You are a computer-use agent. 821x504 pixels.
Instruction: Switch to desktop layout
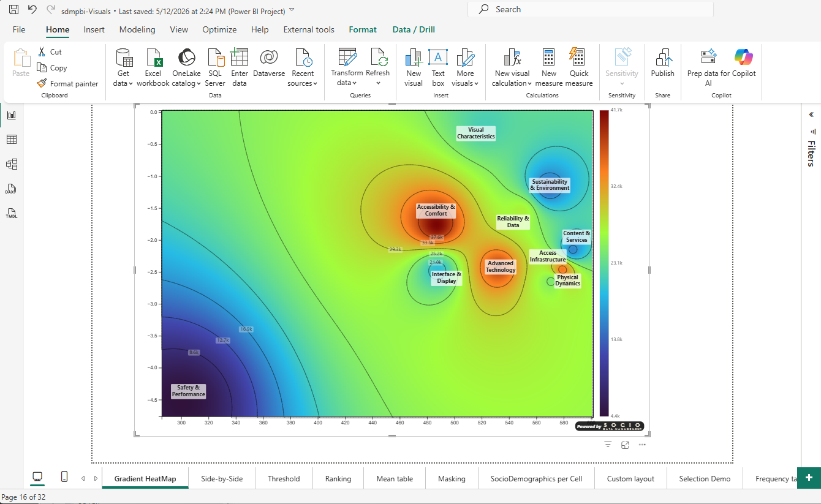[37, 477]
